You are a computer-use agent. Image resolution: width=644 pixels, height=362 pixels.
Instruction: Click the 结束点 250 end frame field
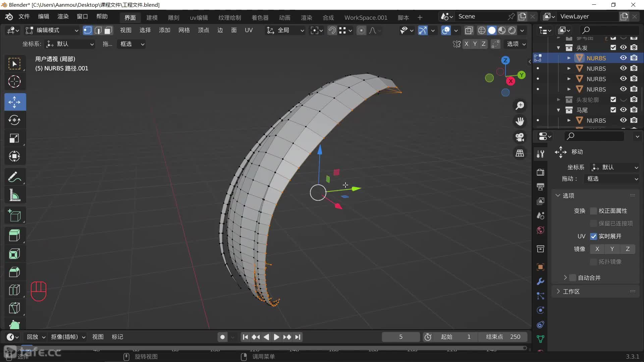503,337
